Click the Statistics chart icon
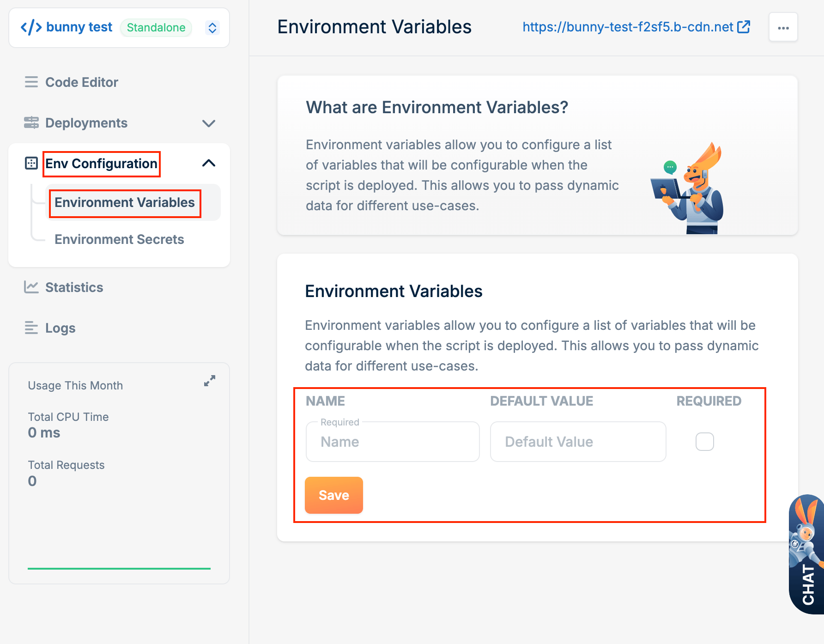 click(x=31, y=287)
